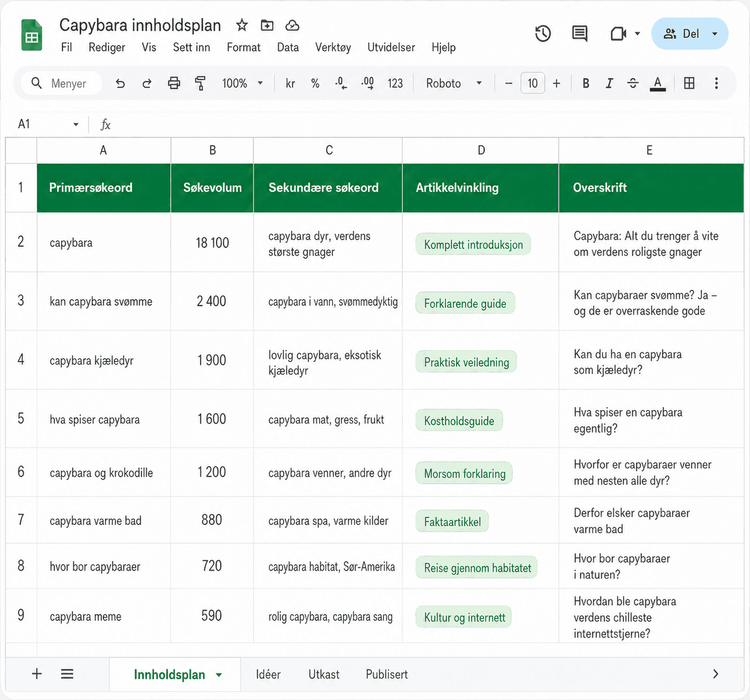This screenshot has height=700, width=750.
Task: Open more number formats 123
Action: click(x=395, y=83)
